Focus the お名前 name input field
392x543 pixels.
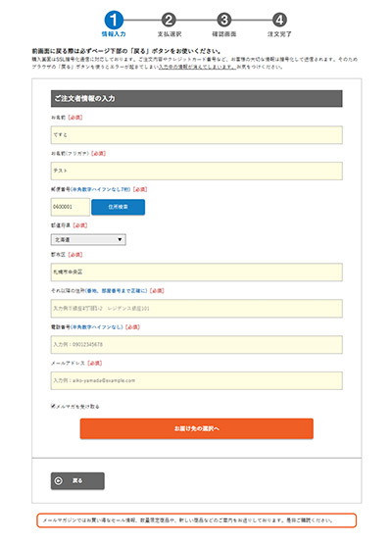[x=197, y=134]
